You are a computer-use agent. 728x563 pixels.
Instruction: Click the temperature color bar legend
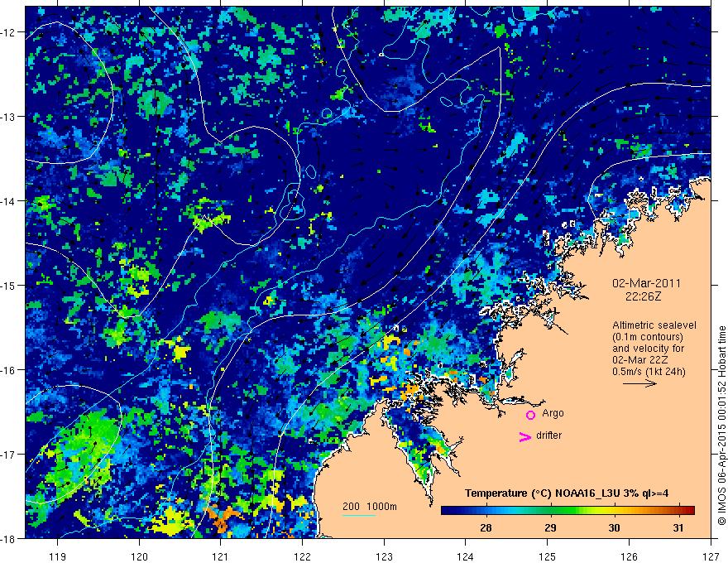click(568, 510)
